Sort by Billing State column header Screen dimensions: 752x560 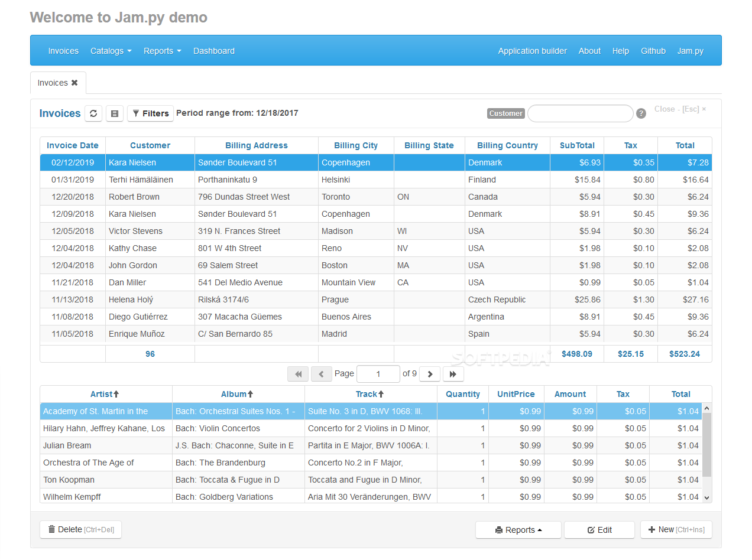click(429, 145)
